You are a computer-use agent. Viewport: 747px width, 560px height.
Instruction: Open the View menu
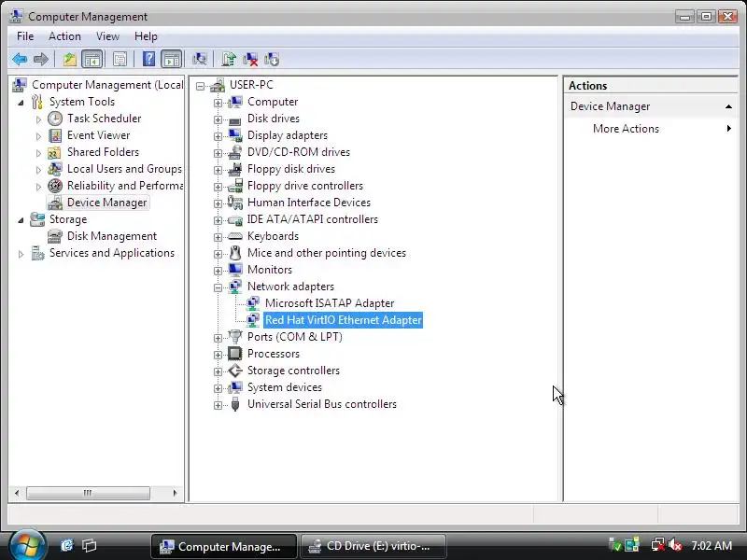coord(107,36)
